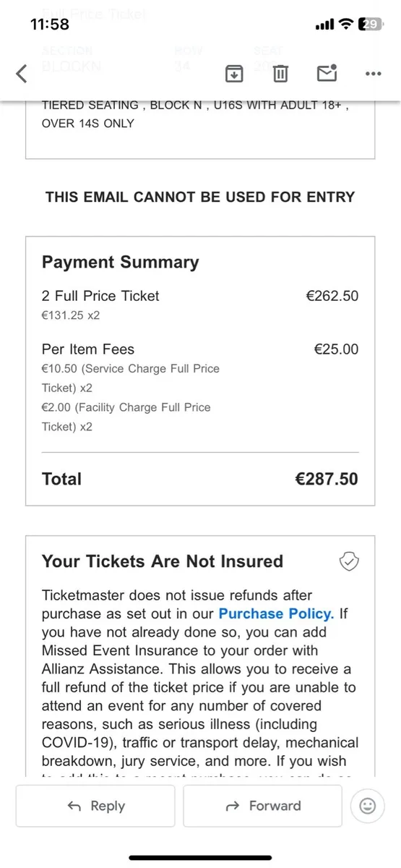Tap the cellular signal bars icon
Screen dimensions: 401x868
click(324, 25)
